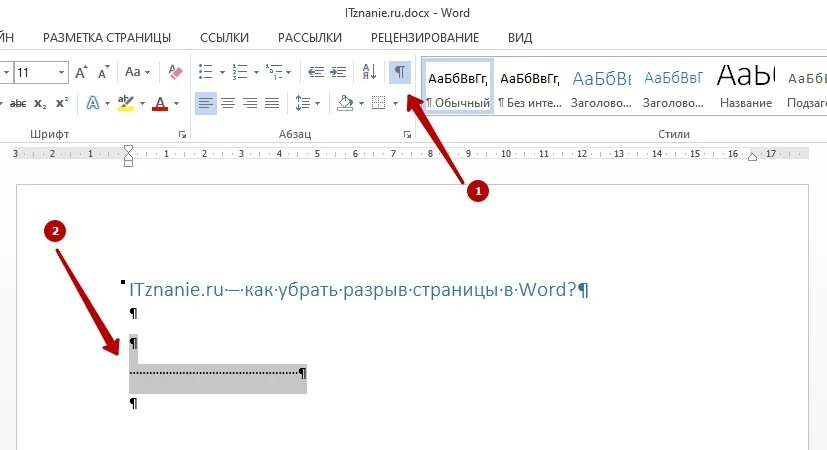
Task: Open the font size dropdown
Action: [x=62, y=72]
